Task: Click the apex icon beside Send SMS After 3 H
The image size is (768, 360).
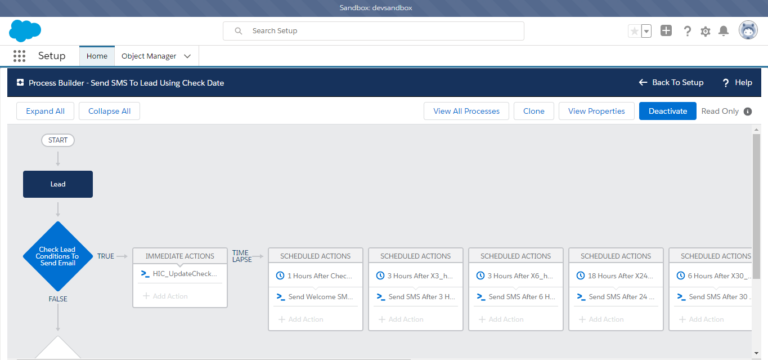Action: [381, 296]
